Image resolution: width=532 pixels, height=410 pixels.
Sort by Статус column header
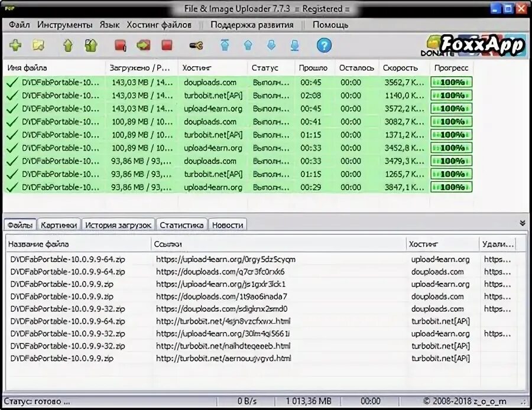[x=271, y=68]
